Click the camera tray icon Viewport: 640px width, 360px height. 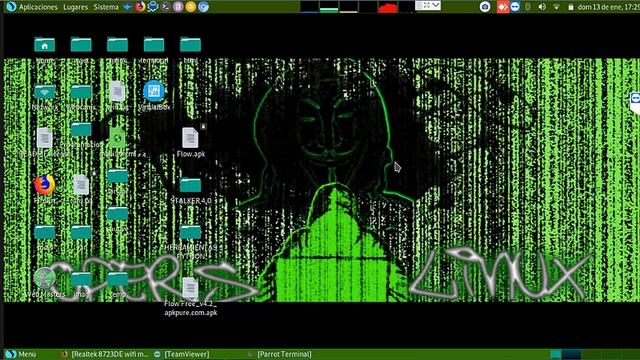(485, 7)
